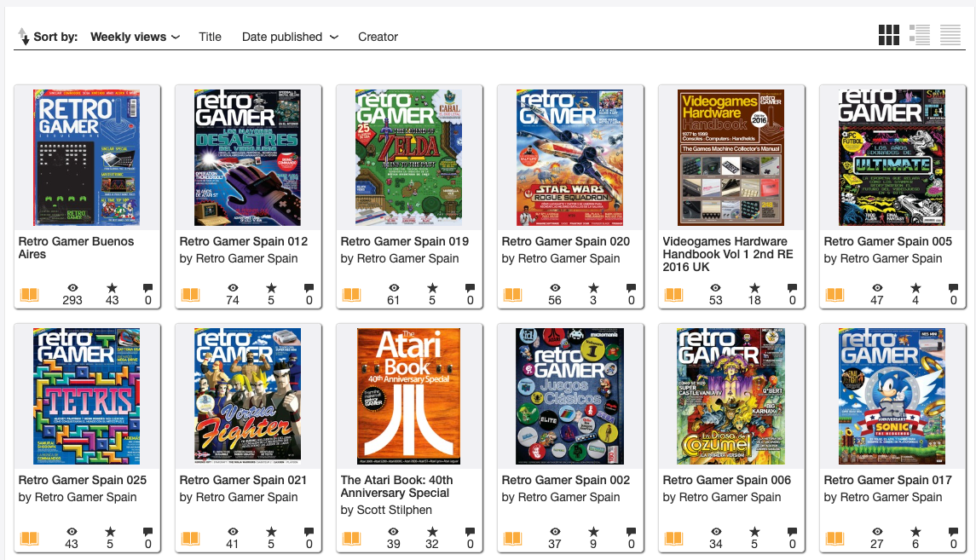The image size is (976, 560).
Task: Click views eye icon on Spain 002 card
Action: point(555,531)
